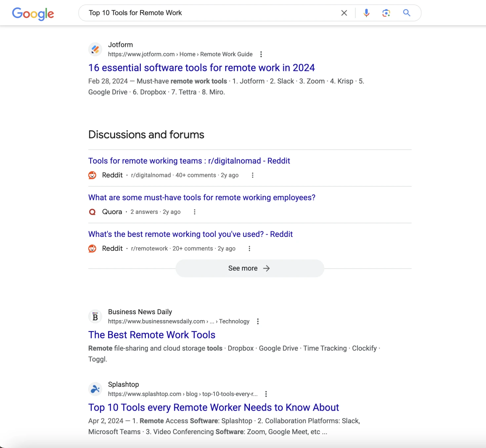Open more options for the r/digitalnomad discussion
The width and height of the screenshot is (486, 448).
point(253,175)
